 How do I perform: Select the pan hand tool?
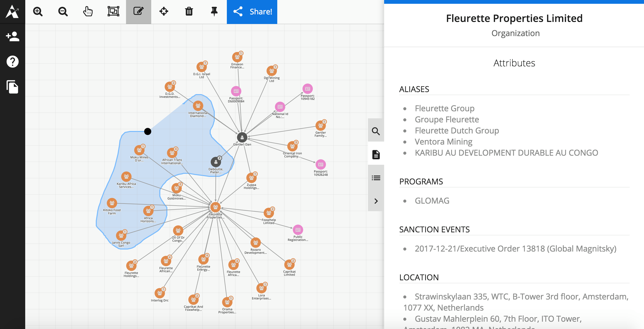[x=88, y=12]
